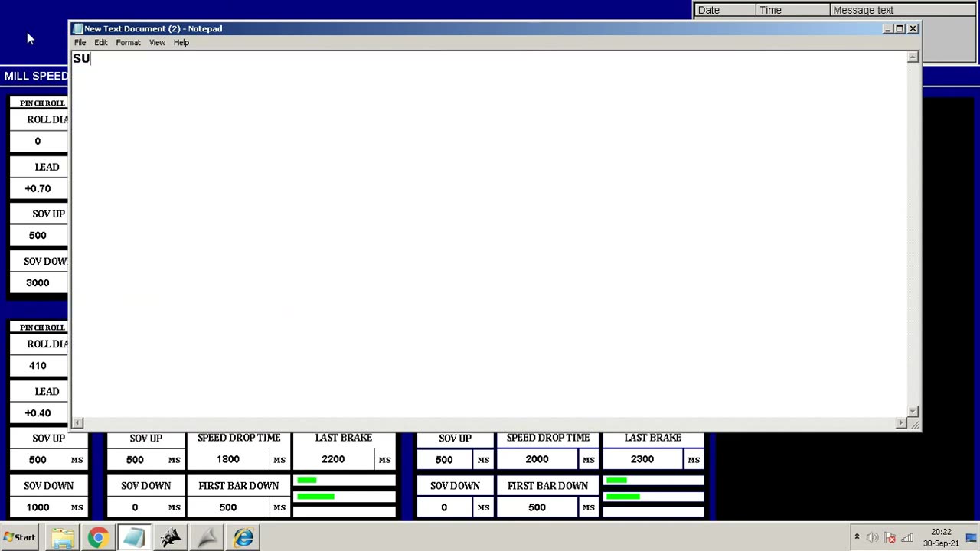Select FIRST BAR DOWN 500 below 1800
Image resolution: width=980 pixels, height=551 pixels.
[228, 507]
